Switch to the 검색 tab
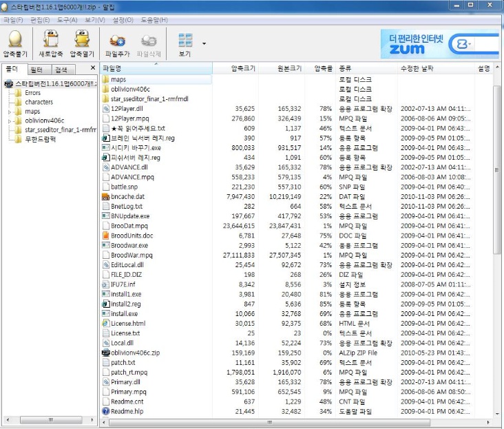This screenshot has width=504, height=429. (x=61, y=70)
